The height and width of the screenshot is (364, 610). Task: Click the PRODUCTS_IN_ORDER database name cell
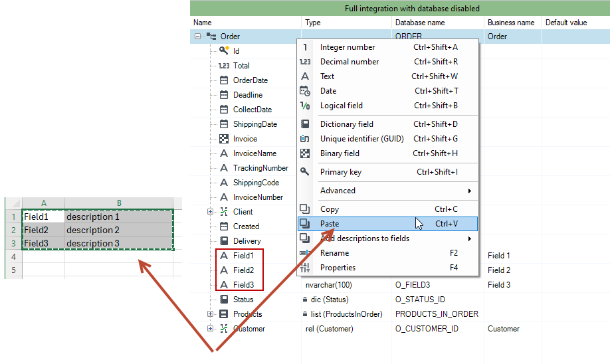pyautogui.click(x=438, y=314)
